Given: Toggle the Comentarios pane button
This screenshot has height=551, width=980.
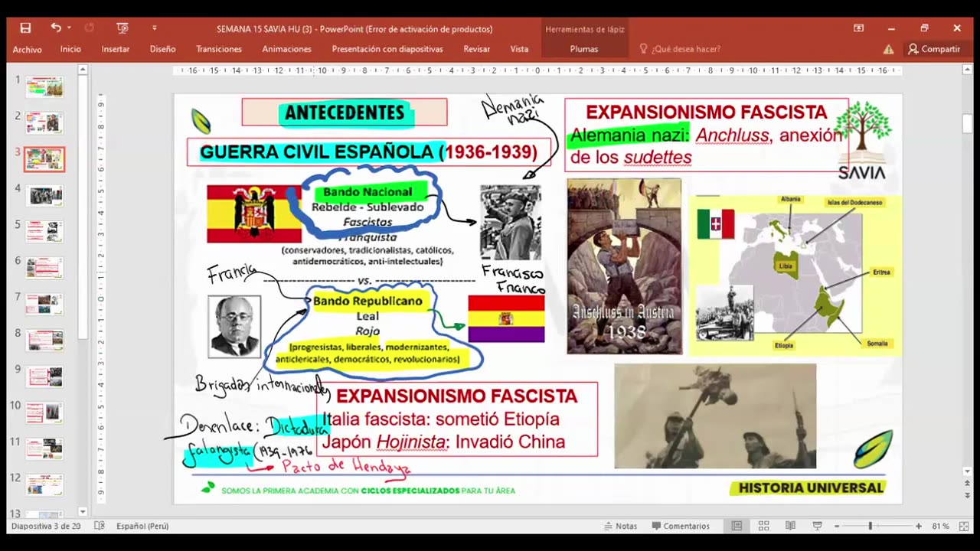Looking at the screenshot, I should click(x=681, y=526).
